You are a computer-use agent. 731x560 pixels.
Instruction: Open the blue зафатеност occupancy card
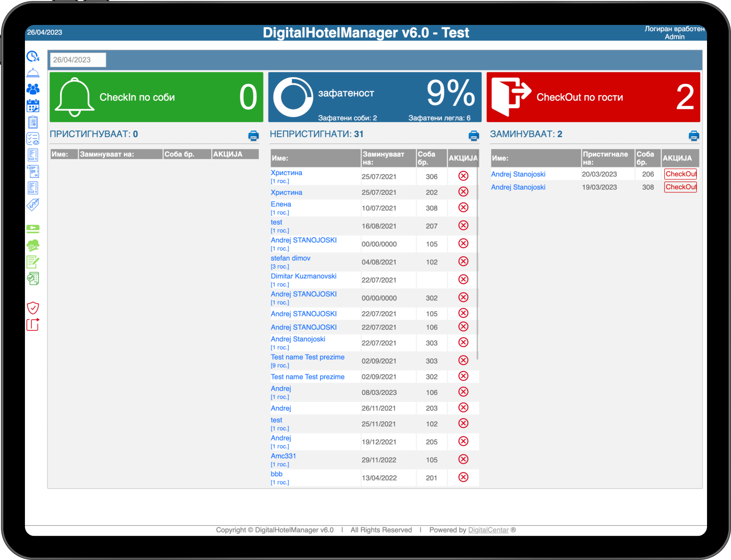coord(375,97)
